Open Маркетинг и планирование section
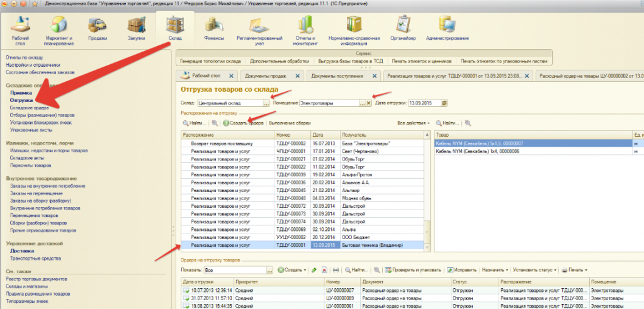The image size is (644, 309). tap(59, 27)
